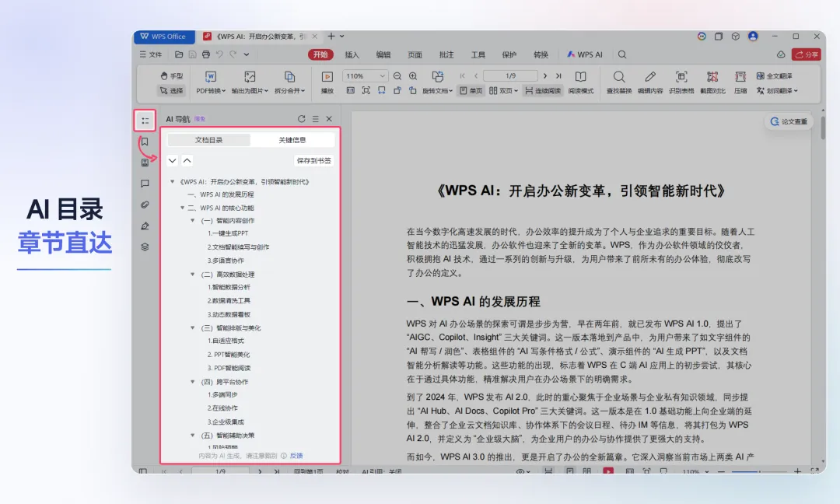The width and height of the screenshot is (840, 504).
Task: Open the WPS AI menu
Action: (x=584, y=54)
